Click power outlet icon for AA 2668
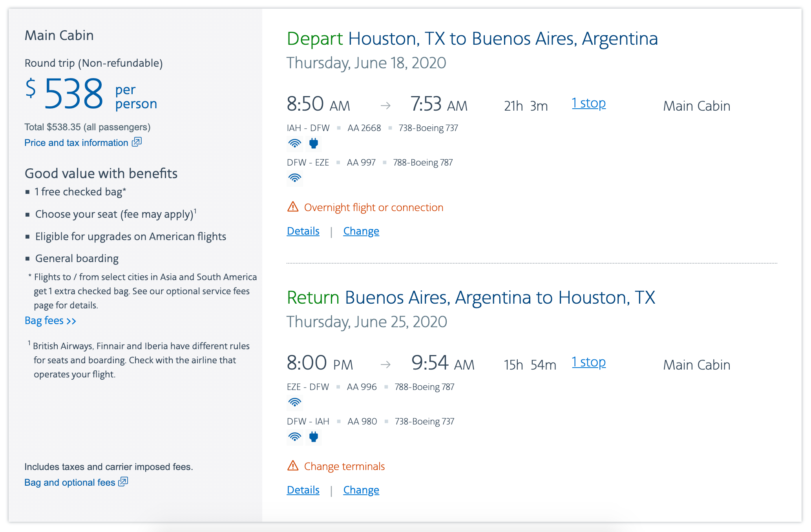 click(313, 144)
